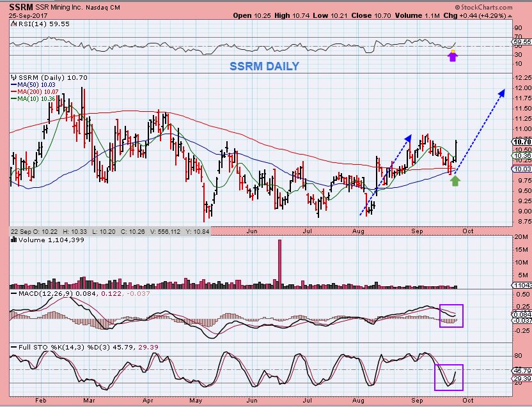Click the green MA(10) legend line marker

point(14,99)
